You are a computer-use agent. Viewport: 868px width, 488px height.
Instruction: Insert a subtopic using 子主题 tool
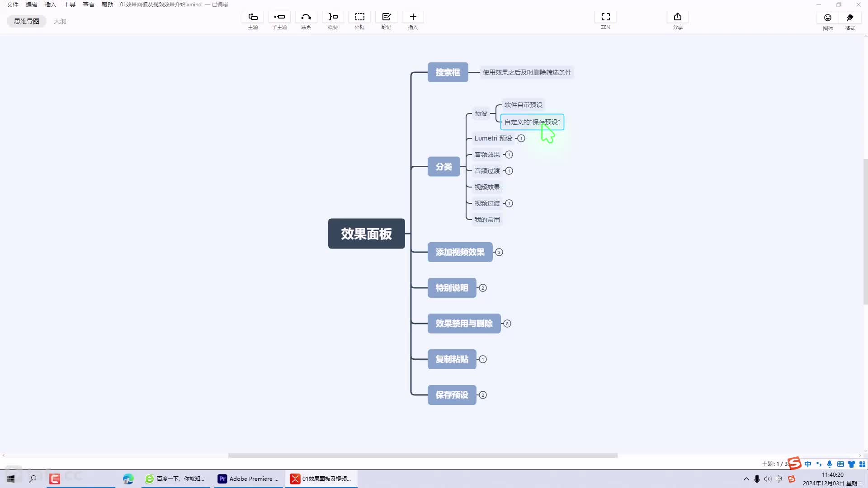click(279, 20)
